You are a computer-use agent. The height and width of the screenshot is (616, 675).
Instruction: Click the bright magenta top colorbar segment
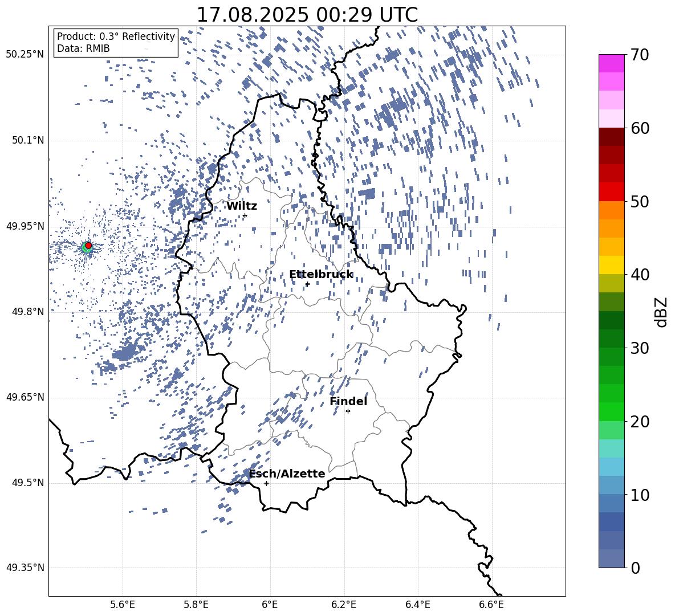pyautogui.click(x=612, y=64)
